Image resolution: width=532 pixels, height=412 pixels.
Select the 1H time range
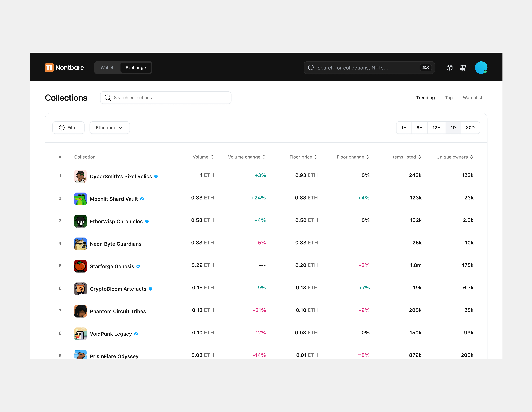click(404, 128)
